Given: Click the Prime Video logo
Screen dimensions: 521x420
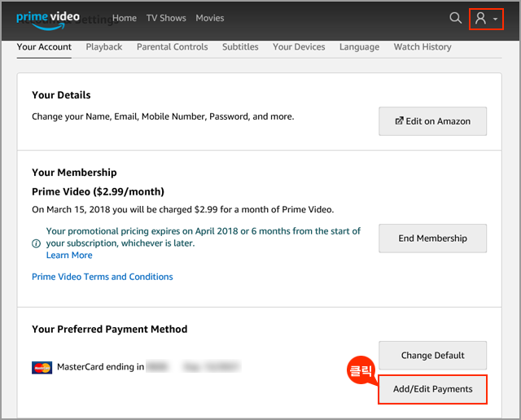Looking at the screenshot, I should coord(48,20).
